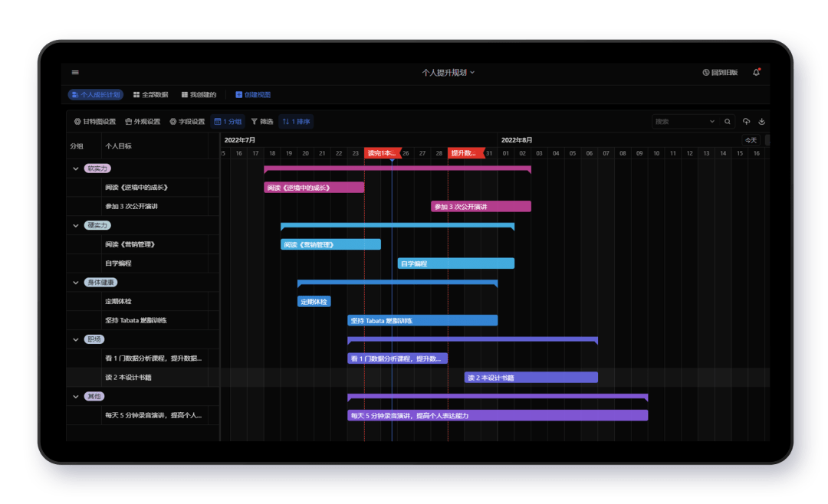Switch to the 我创建的 view tab
The width and height of the screenshot is (828, 504).
point(199,95)
